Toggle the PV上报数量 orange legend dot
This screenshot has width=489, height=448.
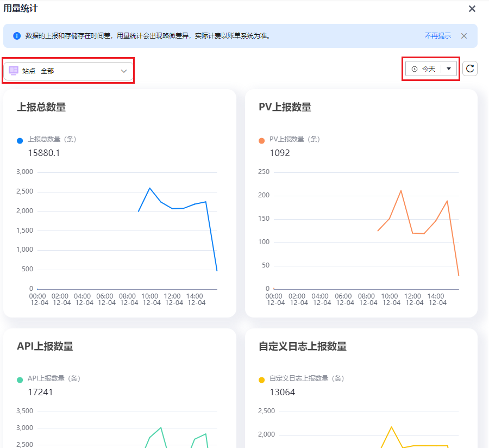click(262, 140)
